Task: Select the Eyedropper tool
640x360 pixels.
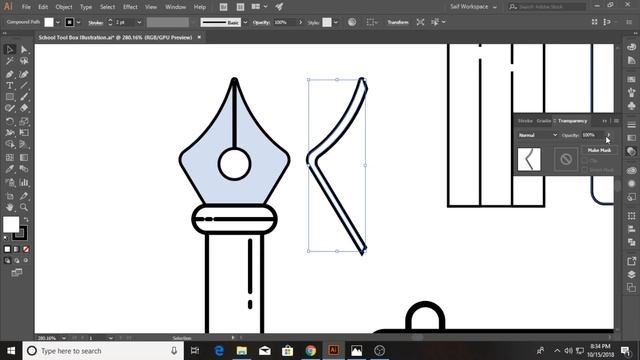Action: tap(10, 169)
